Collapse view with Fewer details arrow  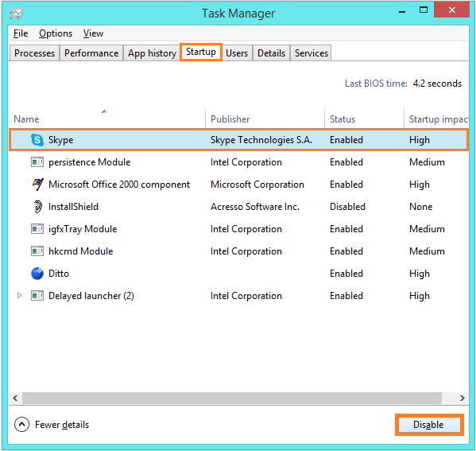coord(22,424)
